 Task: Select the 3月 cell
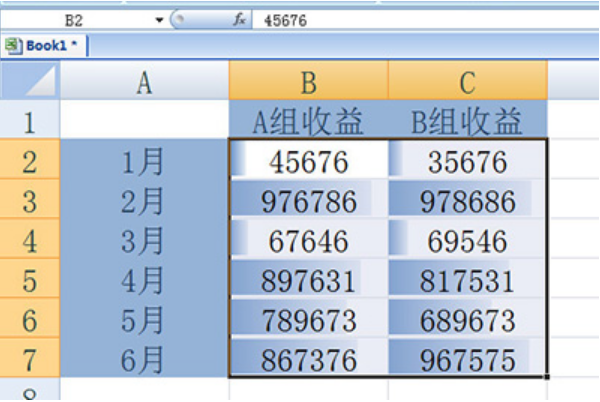[144, 239]
